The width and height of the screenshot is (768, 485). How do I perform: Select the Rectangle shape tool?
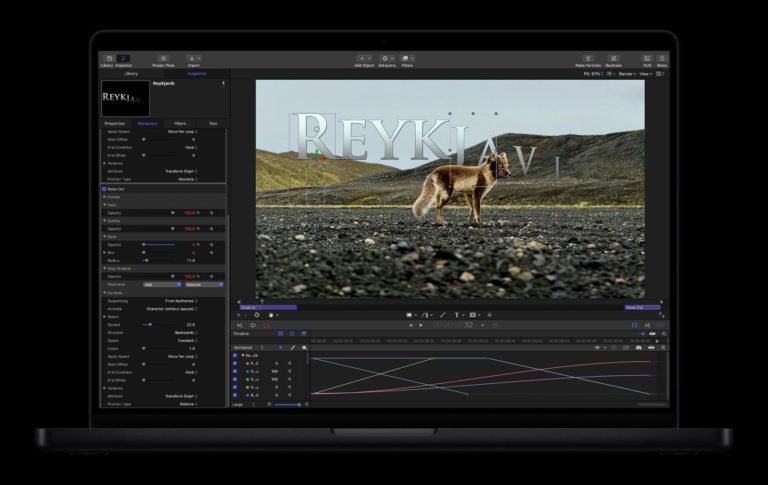coord(409,315)
